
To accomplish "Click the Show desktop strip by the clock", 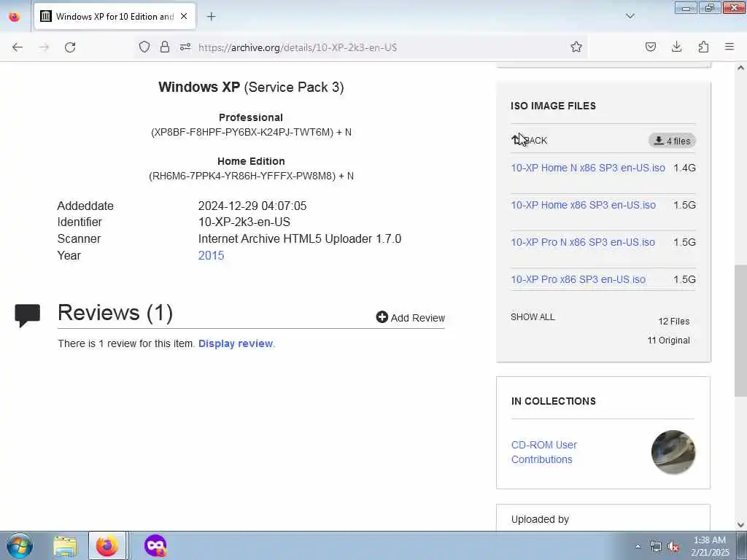I will 742,545.
